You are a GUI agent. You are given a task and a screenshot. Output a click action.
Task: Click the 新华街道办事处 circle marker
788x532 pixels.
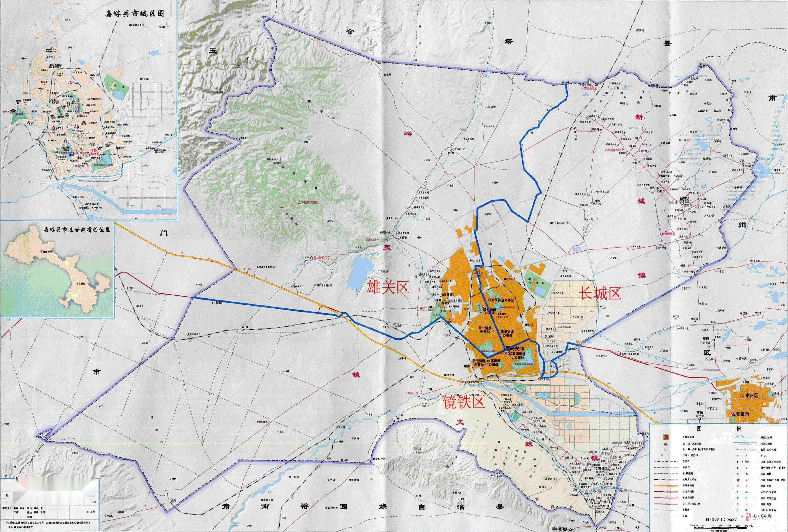click(490, 300)
